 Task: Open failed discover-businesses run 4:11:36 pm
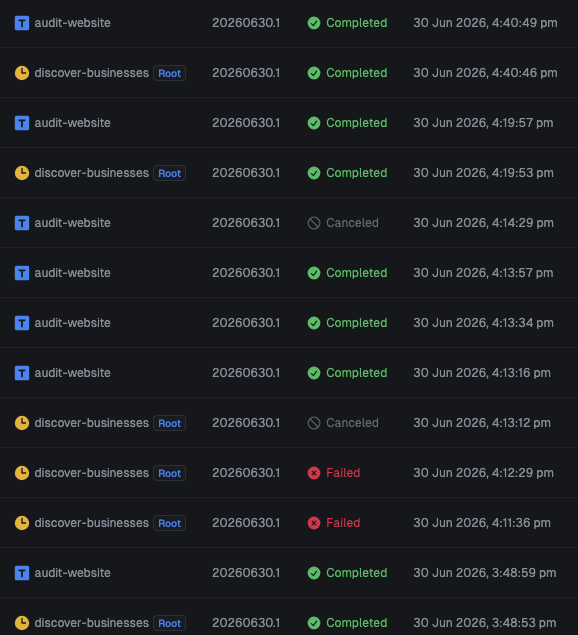pos(92,523)
